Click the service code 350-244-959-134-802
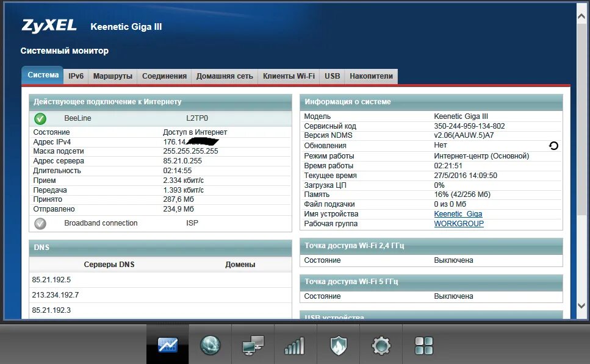Image resolution: width=590 pixels, height=364 pixels. [x=469, y=126]
